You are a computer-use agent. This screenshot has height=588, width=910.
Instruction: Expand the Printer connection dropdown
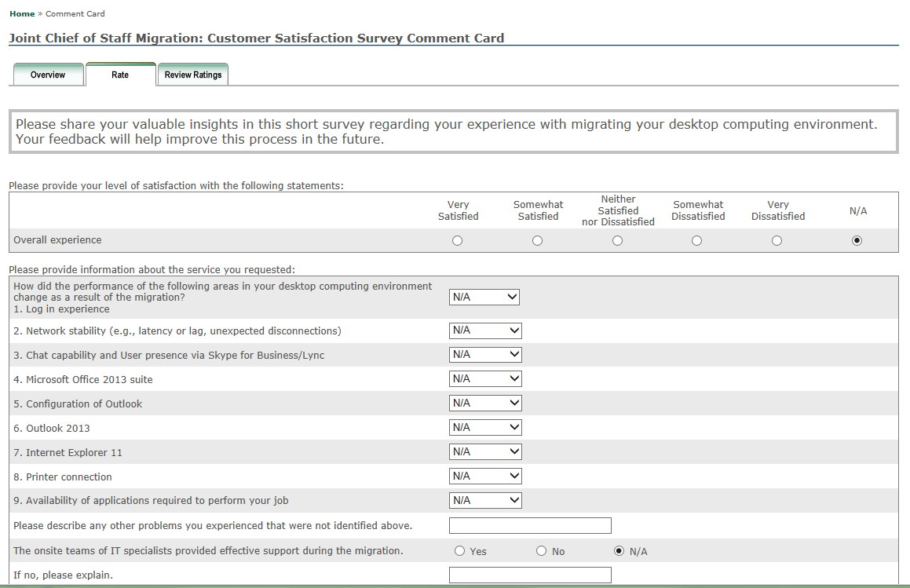tap(485, 477)
